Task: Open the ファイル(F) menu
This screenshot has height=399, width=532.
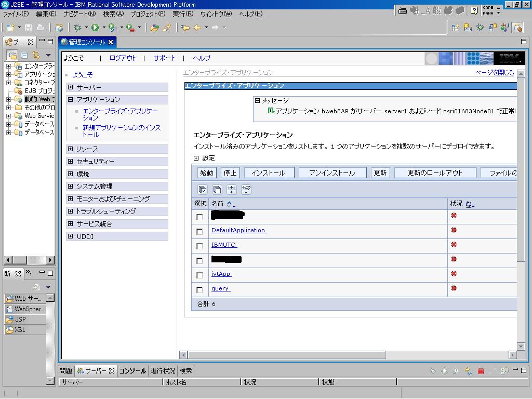Action: [16, 14]
